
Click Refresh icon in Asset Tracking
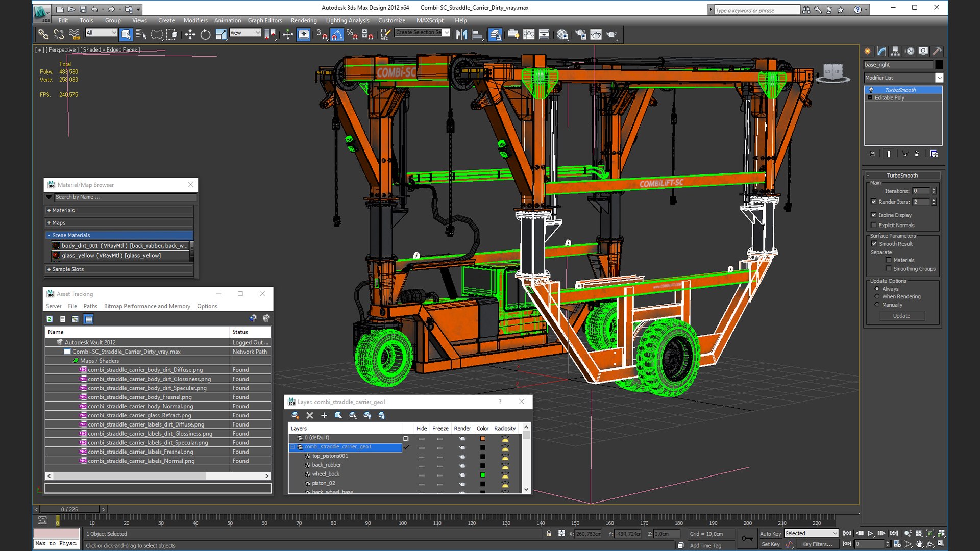(50, 319)
